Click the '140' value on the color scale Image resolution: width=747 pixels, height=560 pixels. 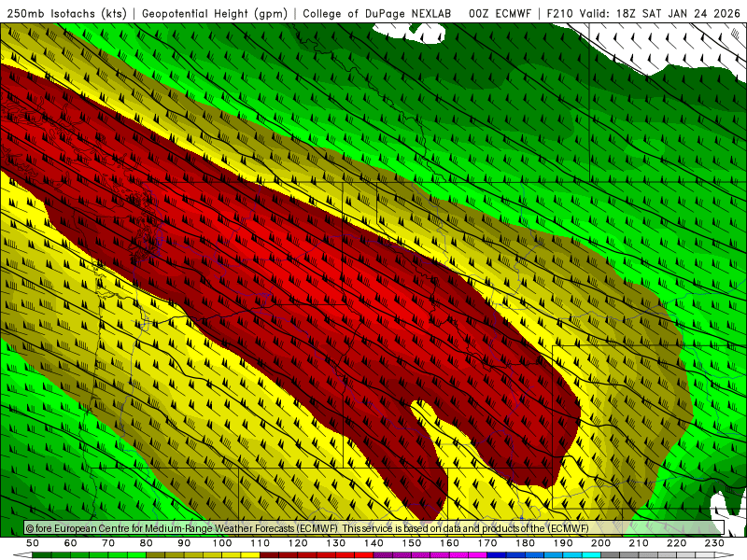tap(373, 543)
